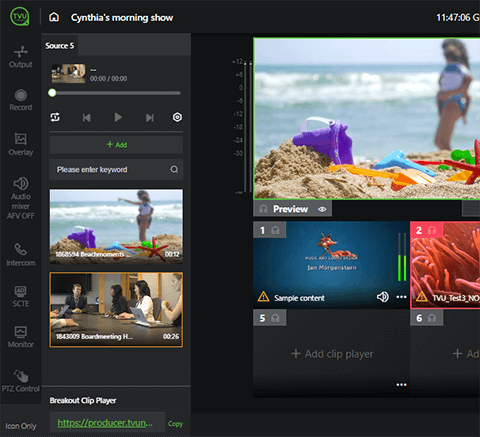Select the Boardmeeting clip thumbnail
Screen dimensions: 480x437
click(x=116, y=310)
